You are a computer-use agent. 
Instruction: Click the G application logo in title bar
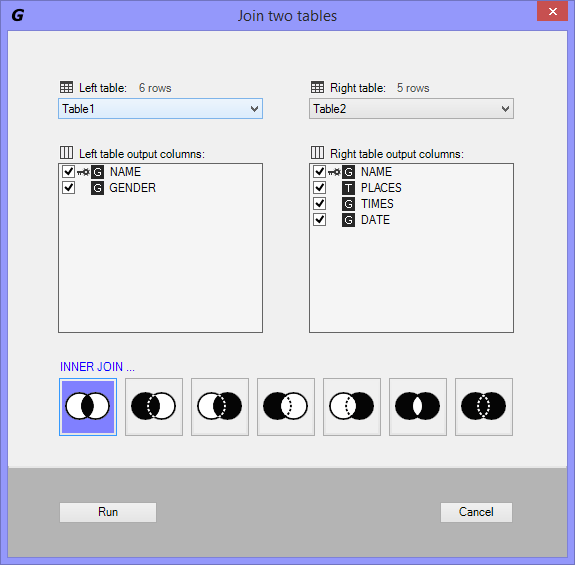(18, 15)
